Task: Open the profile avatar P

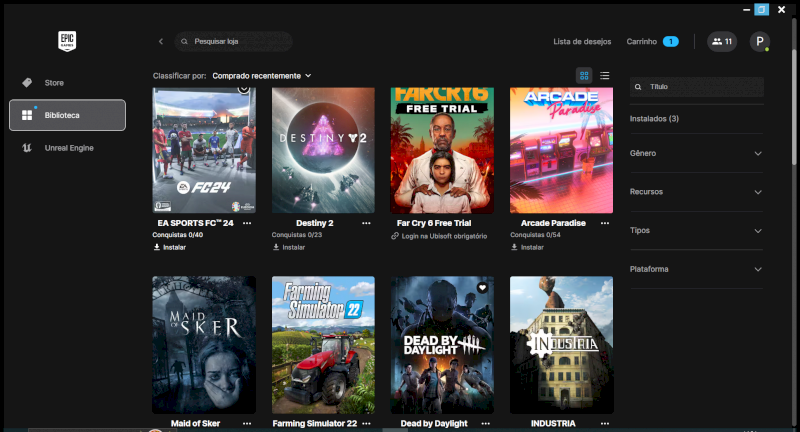Action: (x=760, y=41)
